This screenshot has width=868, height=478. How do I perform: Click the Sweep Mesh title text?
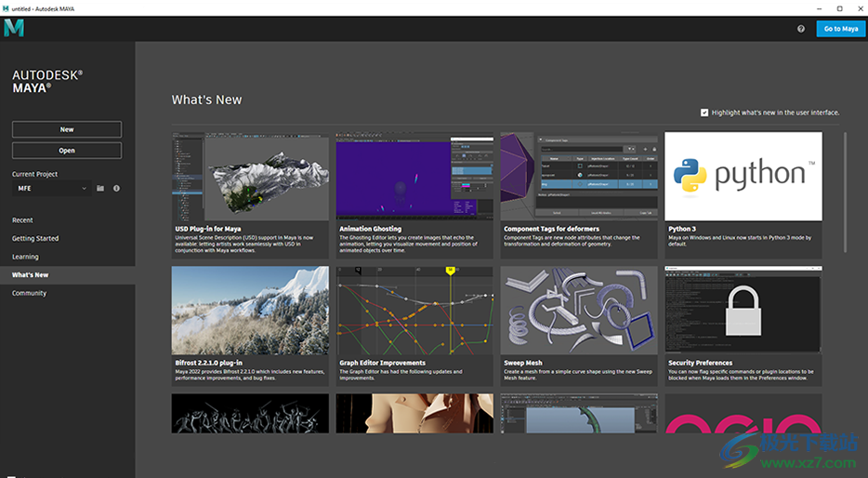pos(523,363)
